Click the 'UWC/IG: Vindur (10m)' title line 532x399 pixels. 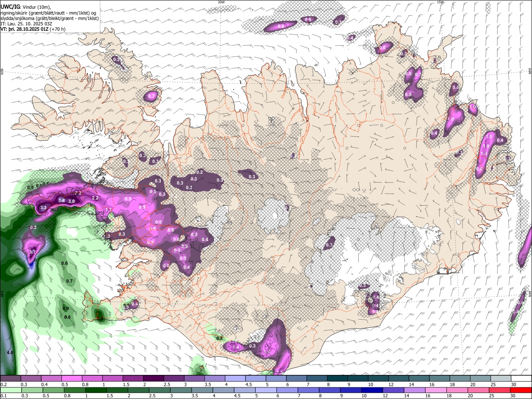25,7
